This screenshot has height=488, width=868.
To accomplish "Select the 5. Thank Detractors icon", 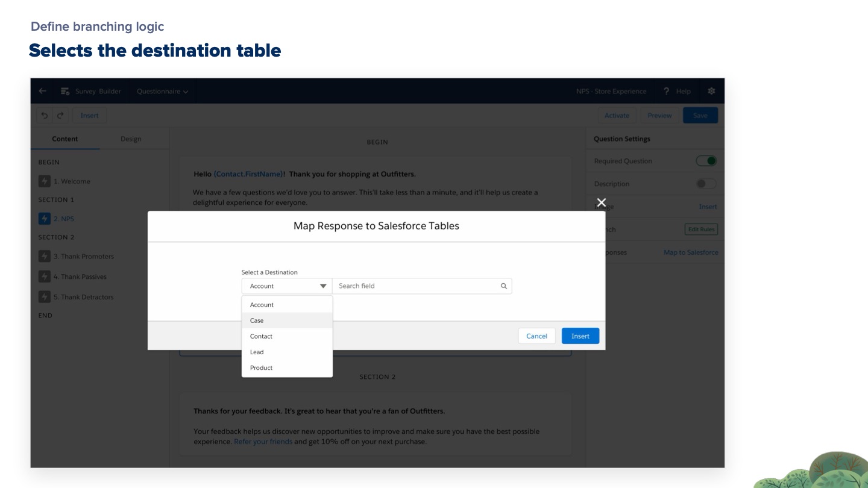I will 44,297.
